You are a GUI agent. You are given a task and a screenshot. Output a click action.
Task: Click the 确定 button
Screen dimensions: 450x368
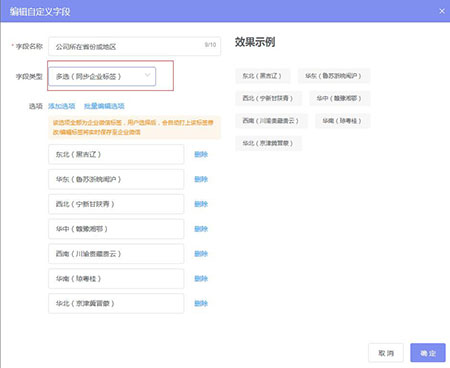pos(428,353)
